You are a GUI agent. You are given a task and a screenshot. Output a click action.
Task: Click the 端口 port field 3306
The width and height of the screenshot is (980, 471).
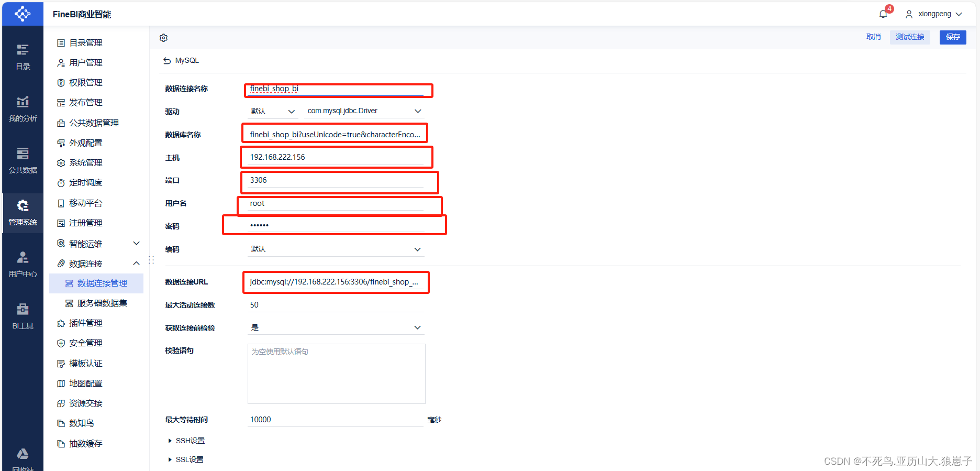[336, 180]
